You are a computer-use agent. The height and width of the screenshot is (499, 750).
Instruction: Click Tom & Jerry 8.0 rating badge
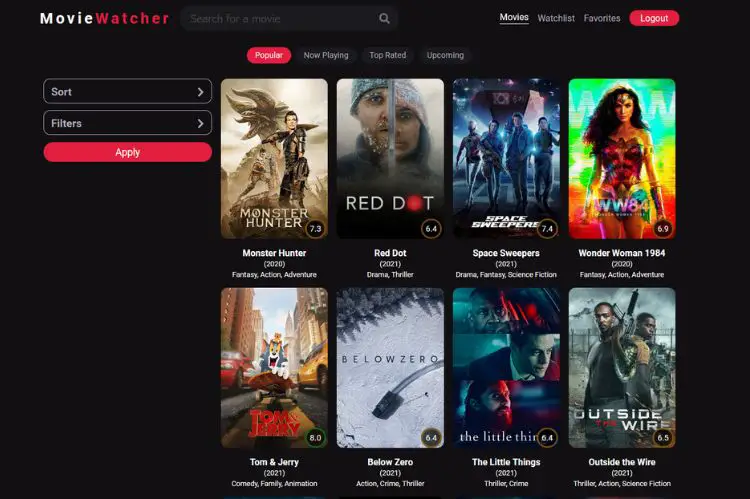pyautogui.click(x=315, y=437)
